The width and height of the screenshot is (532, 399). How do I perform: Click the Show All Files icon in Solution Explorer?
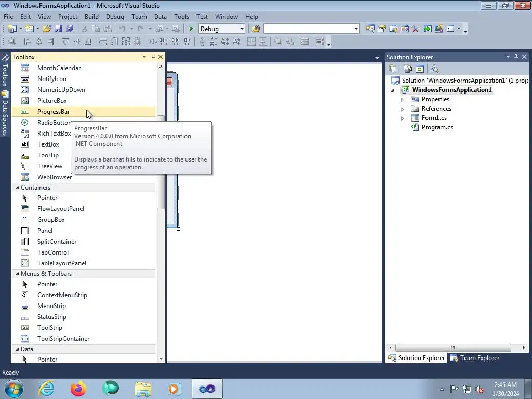coord(408,69)
